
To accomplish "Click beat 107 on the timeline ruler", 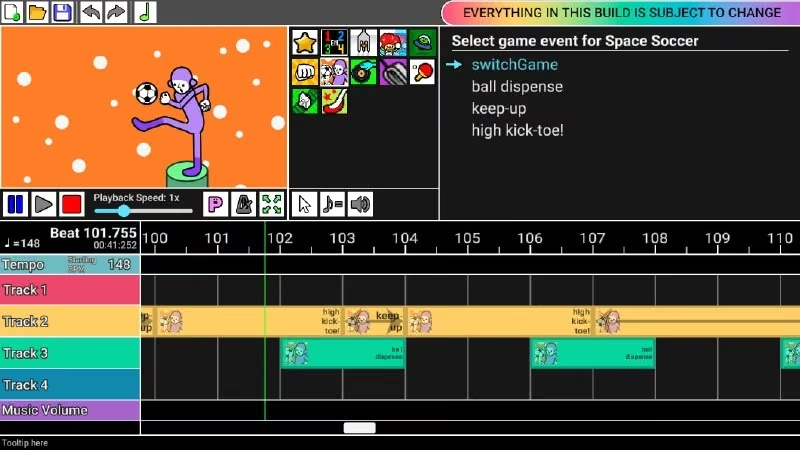I will 592,238.
